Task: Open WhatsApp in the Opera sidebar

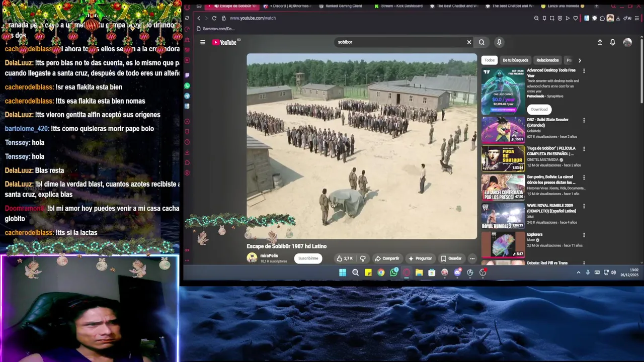Action: click(187, 86)
